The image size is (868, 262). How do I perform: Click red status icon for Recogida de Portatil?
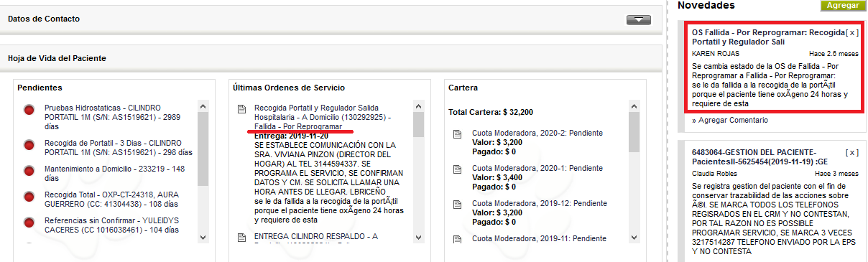point(29,145)
